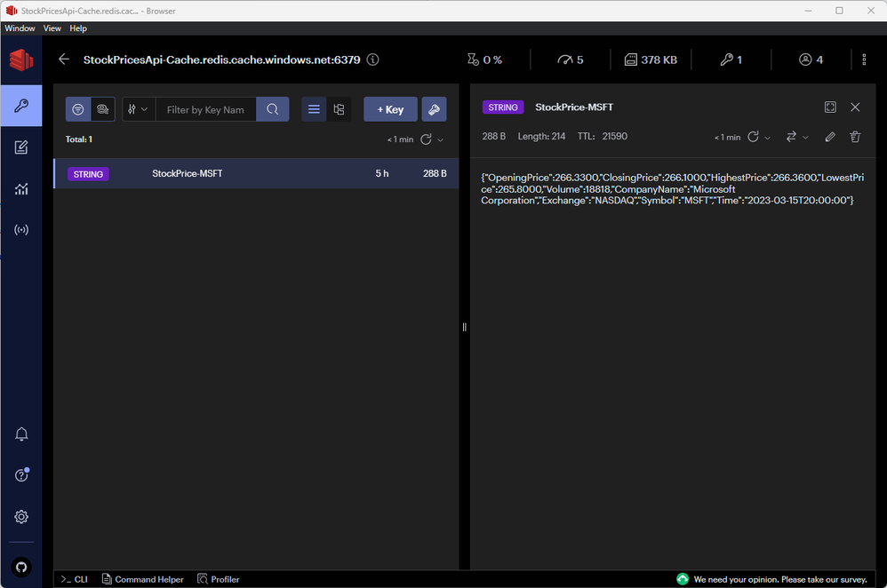Open the View menu
887x588 pixels.
pos(52,28)
